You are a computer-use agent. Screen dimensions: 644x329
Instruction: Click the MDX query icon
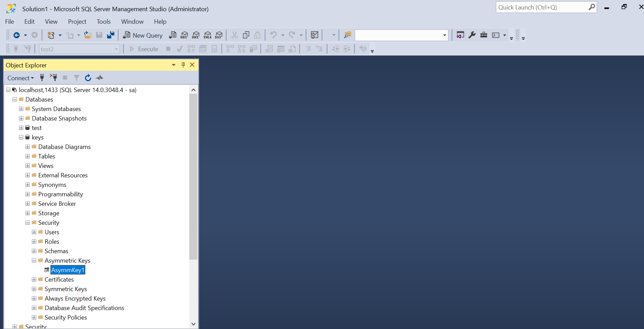pos(184,35)
